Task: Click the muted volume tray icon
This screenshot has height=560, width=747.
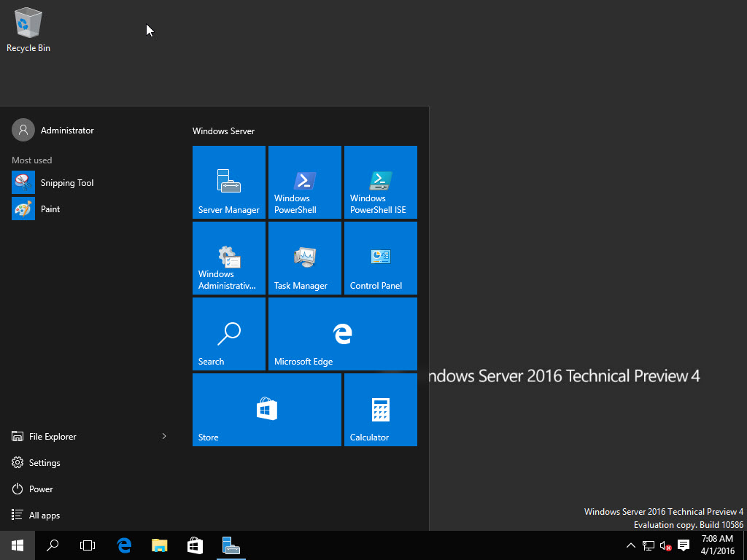Action: (x=665, y=545)
